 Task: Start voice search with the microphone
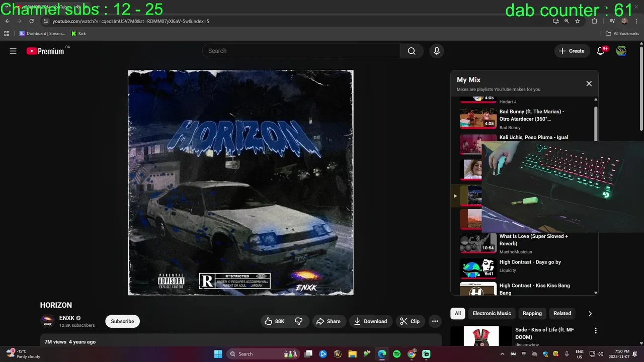[x=437, y=51]
